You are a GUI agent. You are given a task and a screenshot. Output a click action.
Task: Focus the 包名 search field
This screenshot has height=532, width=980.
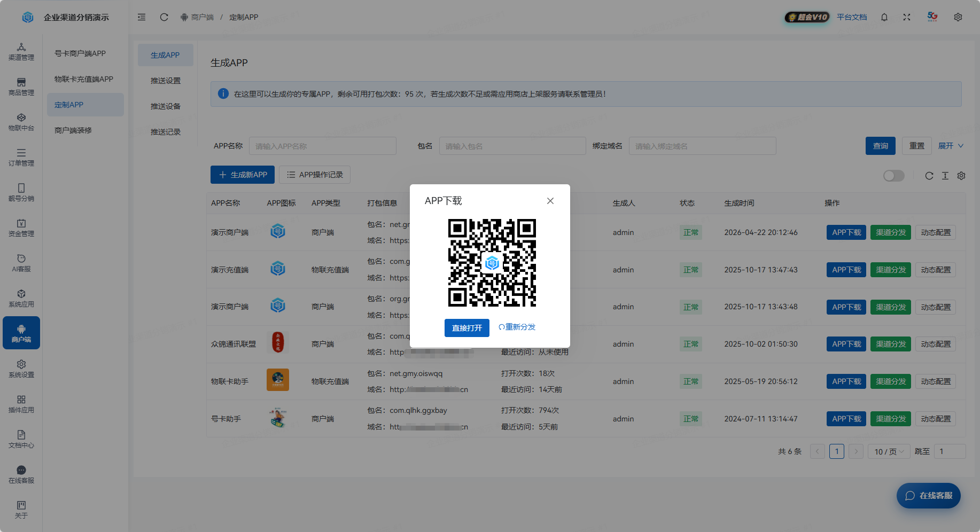(512, 146)
